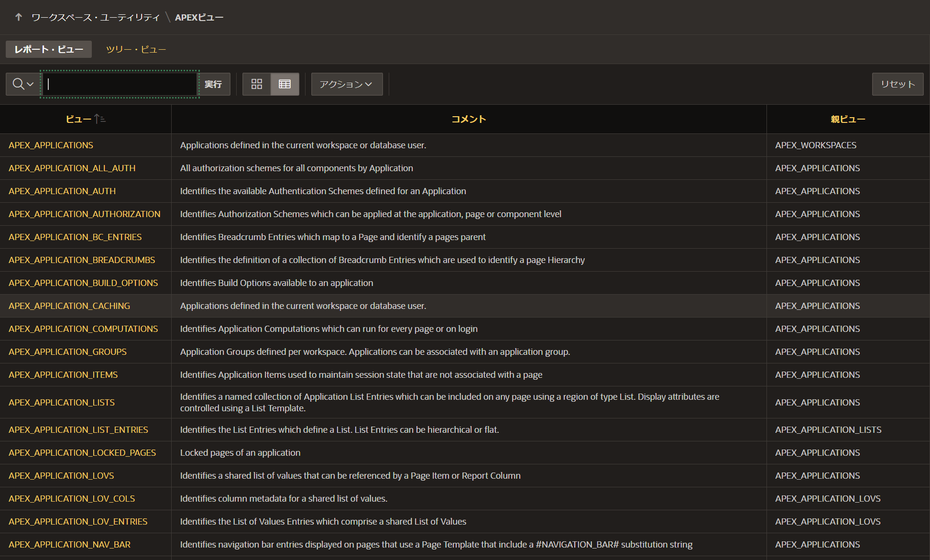Click the 実行 search button
The height and width of the screenshot is (560, 930).
point(213,84)
